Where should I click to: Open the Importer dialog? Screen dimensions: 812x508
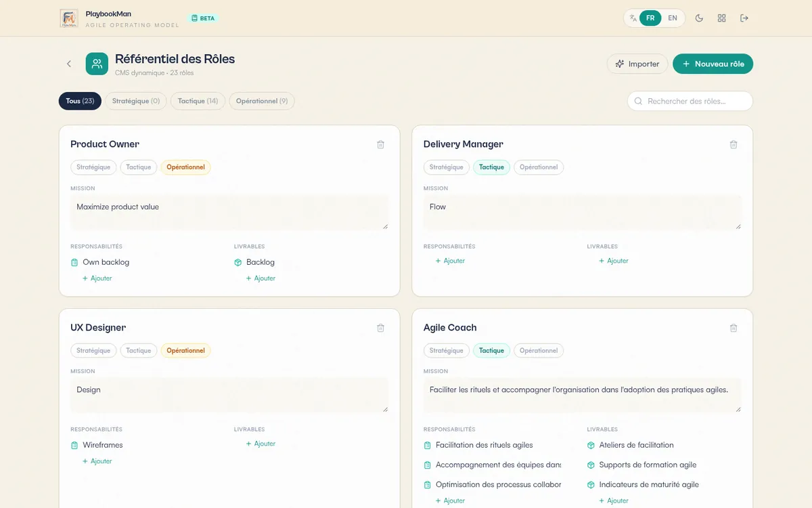pyautogui.click(x=637, y=64)
